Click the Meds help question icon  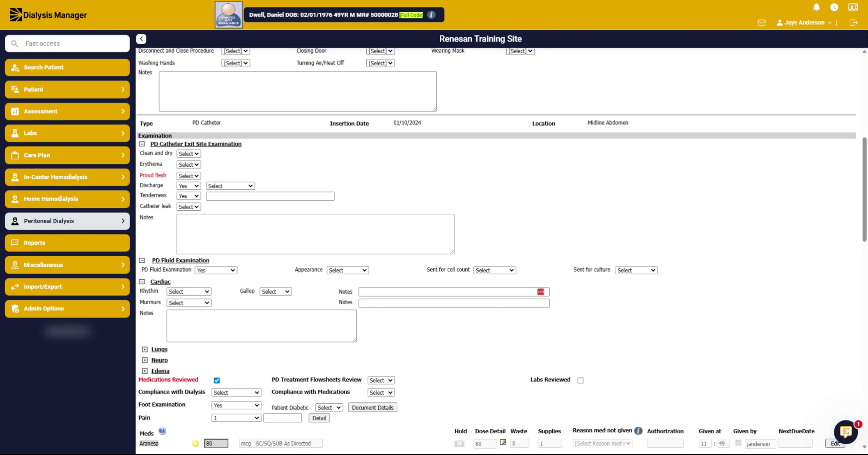click(162, 431)
